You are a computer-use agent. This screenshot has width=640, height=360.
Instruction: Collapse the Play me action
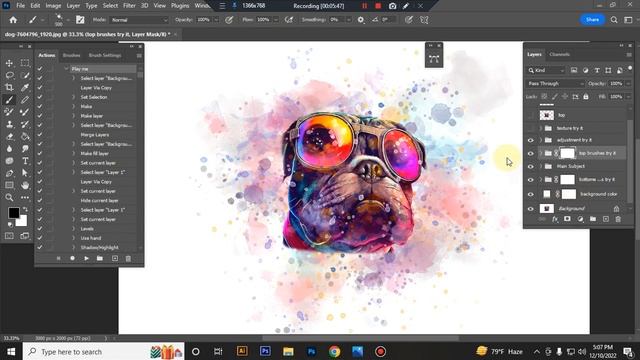click(x=66, y=69)
